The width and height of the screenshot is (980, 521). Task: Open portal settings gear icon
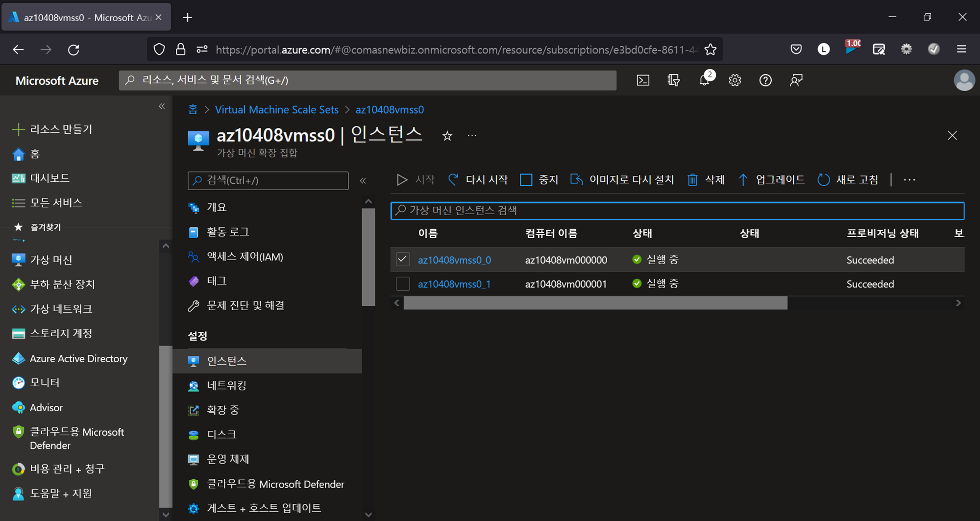[x=735, y=80]
